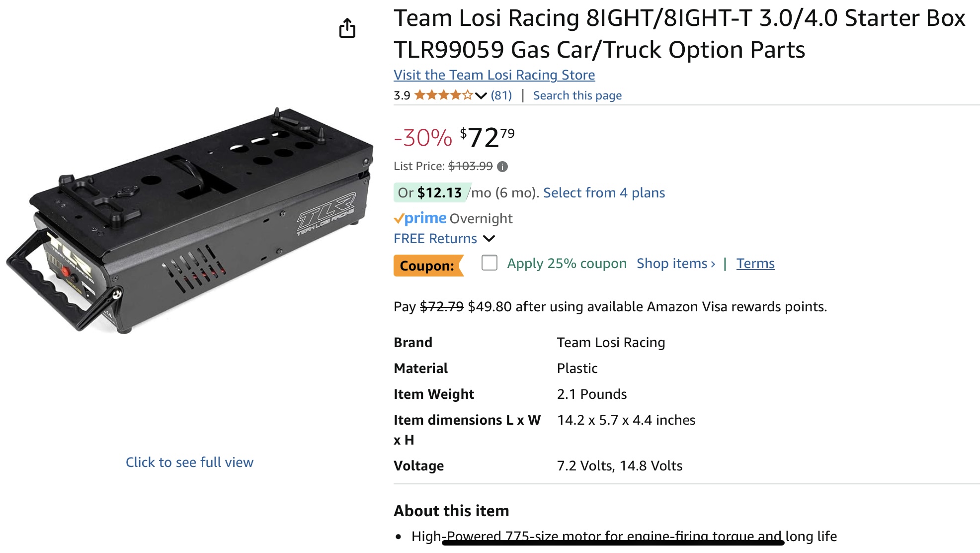Click FREE Returns text link

coord(435,239)
